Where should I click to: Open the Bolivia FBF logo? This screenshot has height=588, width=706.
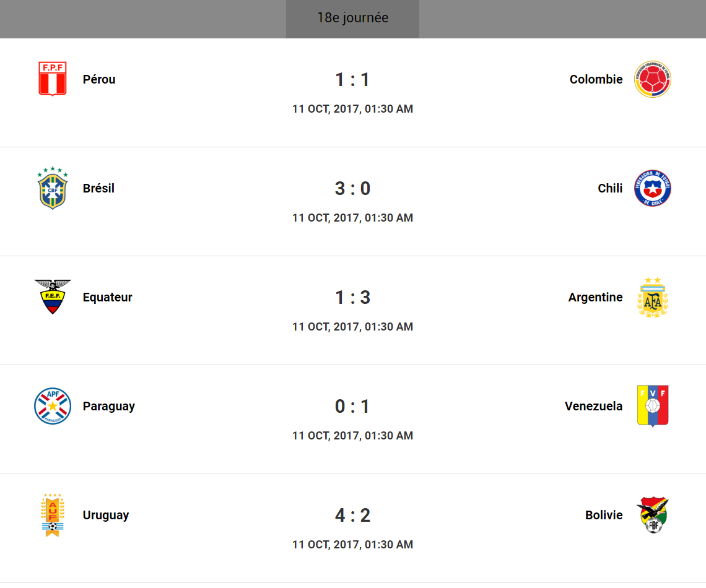point(652,515)
